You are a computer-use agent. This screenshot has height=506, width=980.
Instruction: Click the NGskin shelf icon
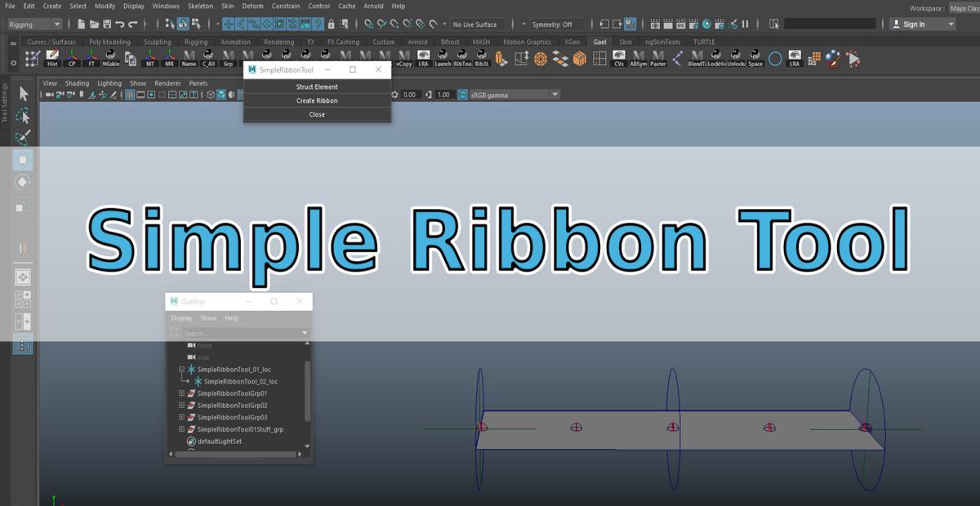coord(110,58)
